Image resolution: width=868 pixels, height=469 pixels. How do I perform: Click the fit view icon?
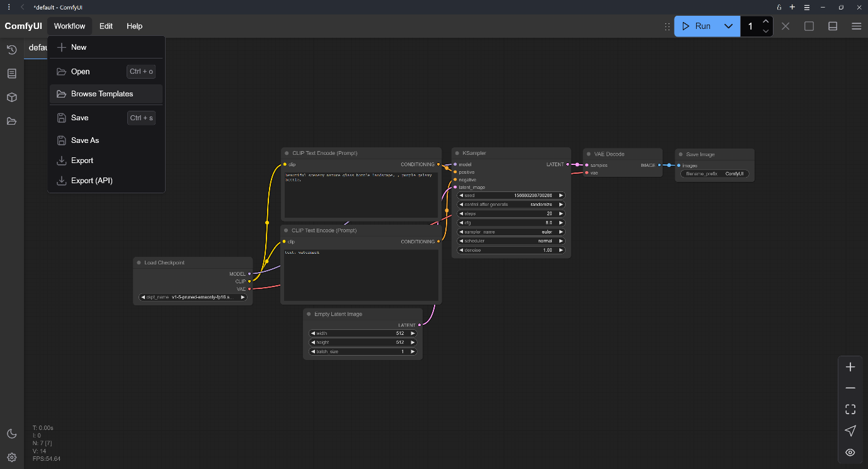point(850,409)
